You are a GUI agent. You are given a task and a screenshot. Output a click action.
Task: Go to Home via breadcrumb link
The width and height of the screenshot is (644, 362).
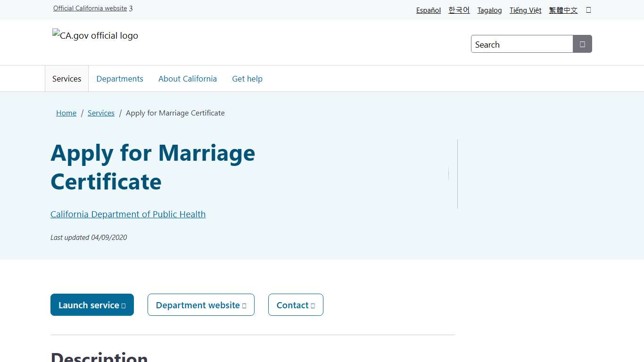click(x=66, y=113)
